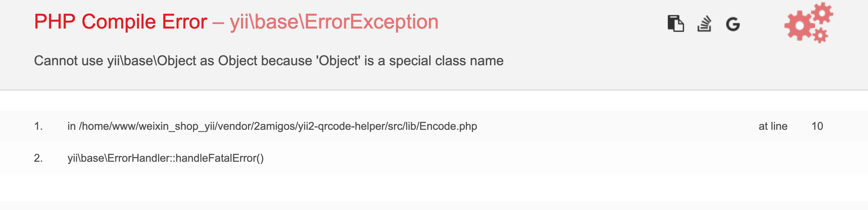Search the error with Google icon
Viewport: 868px width, 210px height.
pyautogui.click(x=733, y=24)
